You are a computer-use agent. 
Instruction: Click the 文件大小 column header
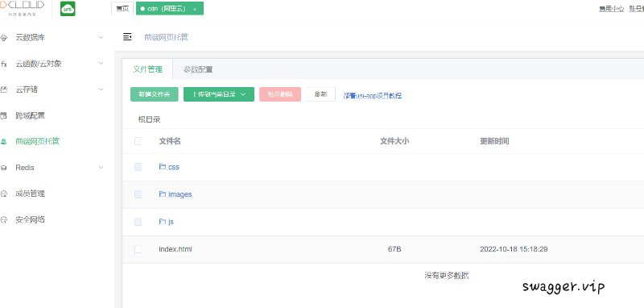click(394, 141)
